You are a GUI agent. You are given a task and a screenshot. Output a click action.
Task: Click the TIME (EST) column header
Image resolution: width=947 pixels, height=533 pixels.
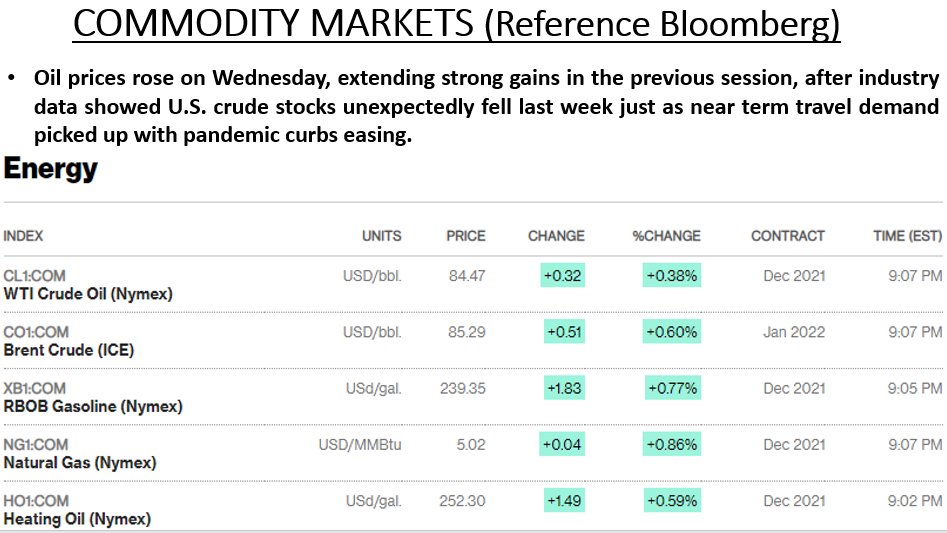click(907, 236)
